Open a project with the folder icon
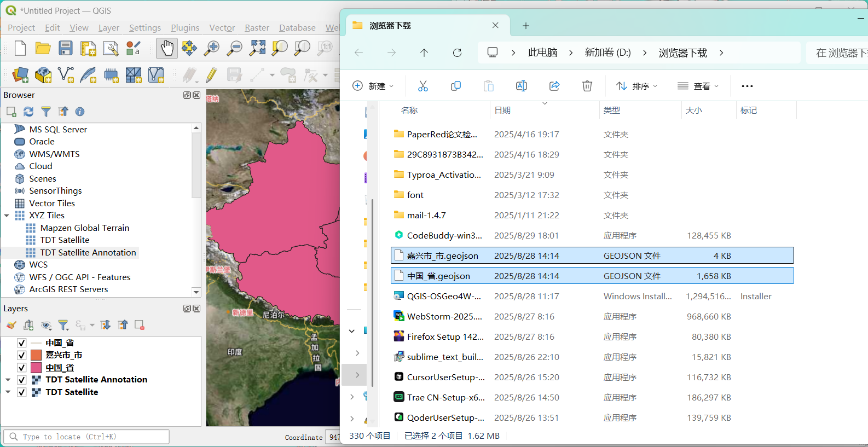Viewport: 868px width, 447px height. pos(43,48)
